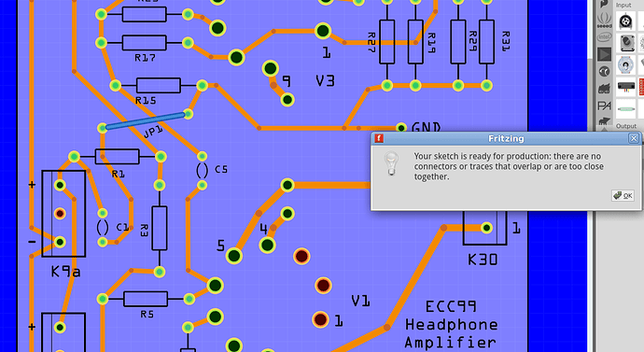Viewport: 644px width, 352px height.
Task: Select resistor R15 on the PCB
Action: [159, 86]
